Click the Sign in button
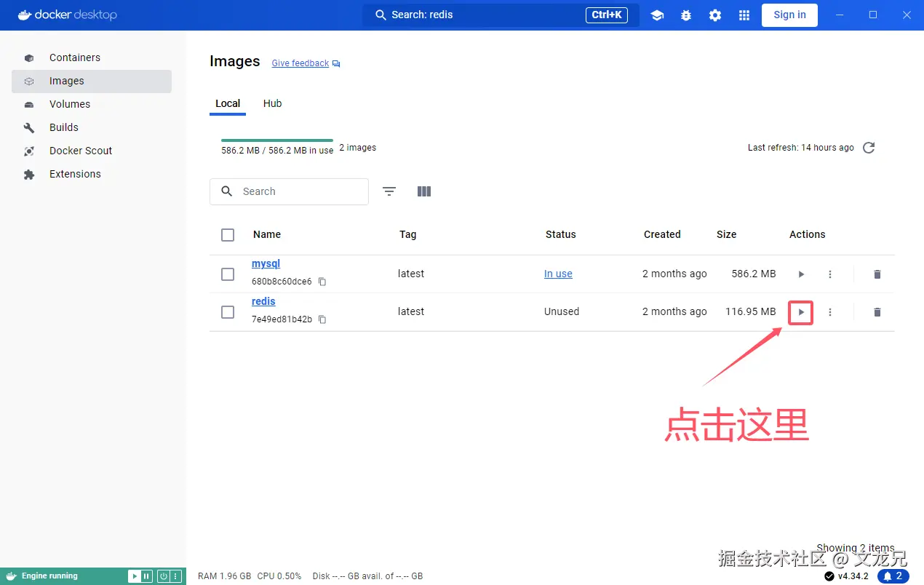924x585 pixels. click(789, 15)
